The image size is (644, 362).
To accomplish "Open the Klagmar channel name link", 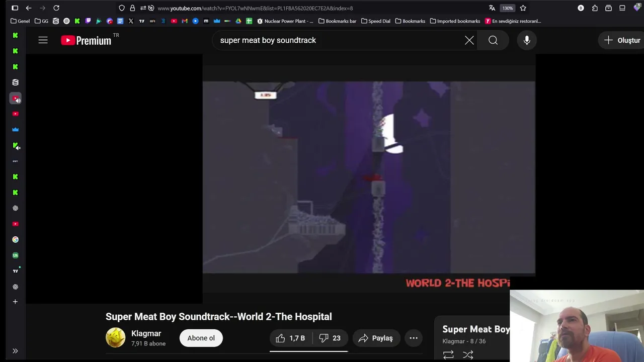I will tap(146, 333).
